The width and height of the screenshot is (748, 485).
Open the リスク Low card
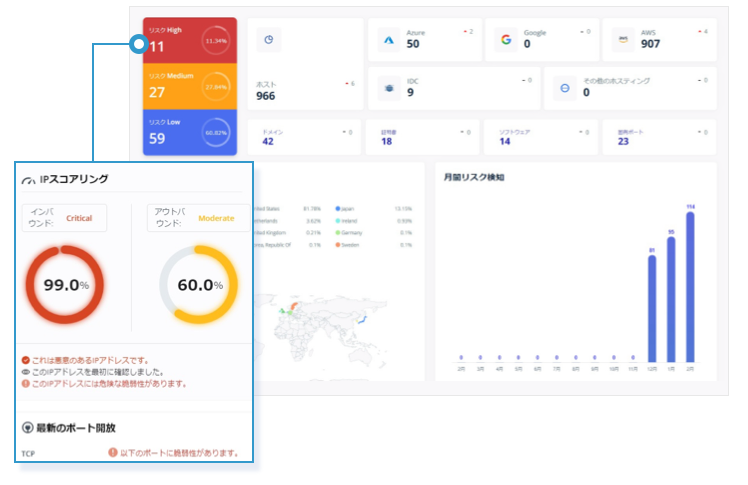click(x=190, y=133)
